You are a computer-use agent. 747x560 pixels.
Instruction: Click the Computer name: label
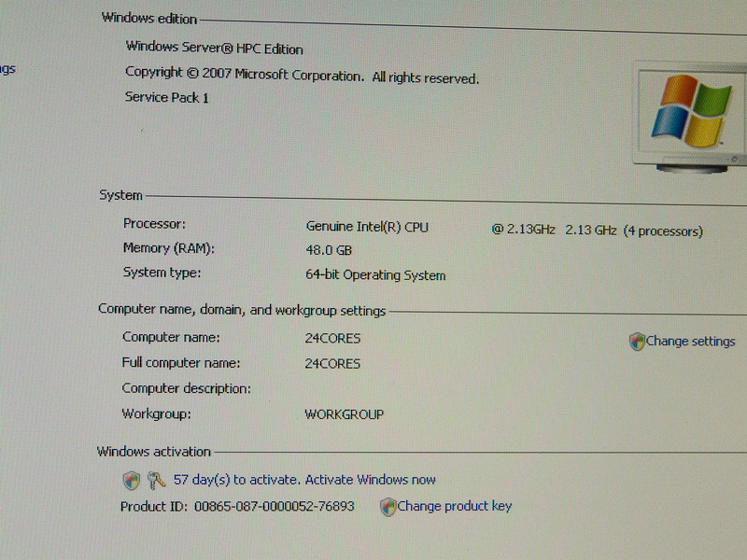click(x=171, y=337)
